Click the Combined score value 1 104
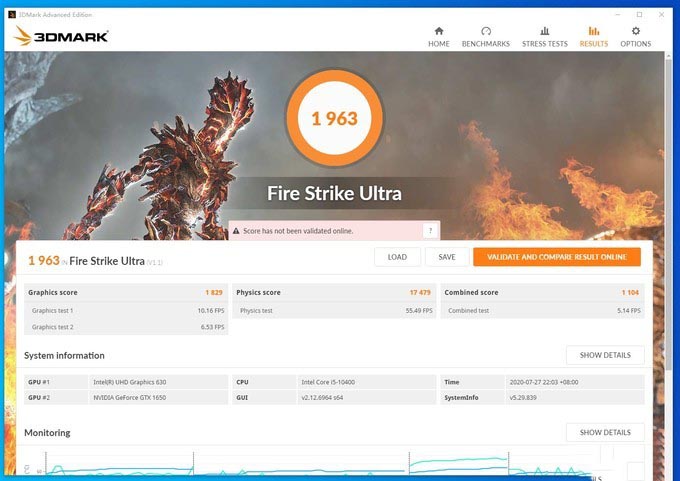The image size is (680, 481). point(630,292)
